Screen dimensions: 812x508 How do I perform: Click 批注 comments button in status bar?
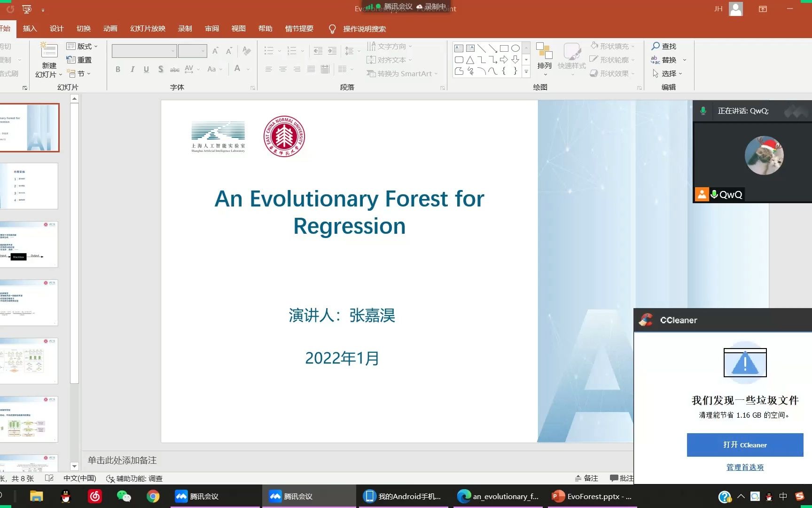621,478
